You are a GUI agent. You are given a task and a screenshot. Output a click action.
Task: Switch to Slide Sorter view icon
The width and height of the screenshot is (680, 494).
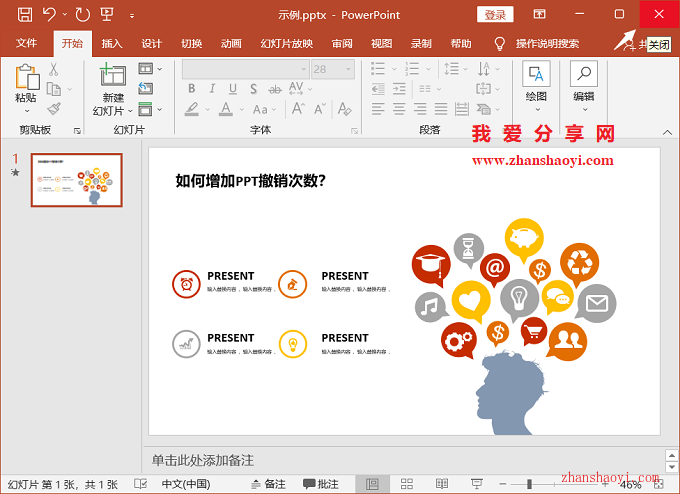407,484
